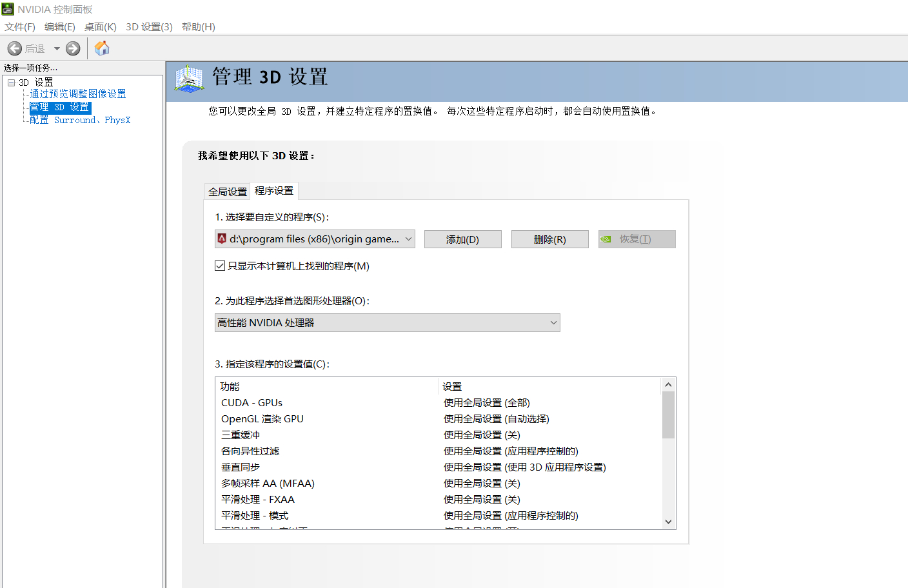Screen dimensions: 908x588
Task: Click the 删除(R) button
Action: point(550,239)
